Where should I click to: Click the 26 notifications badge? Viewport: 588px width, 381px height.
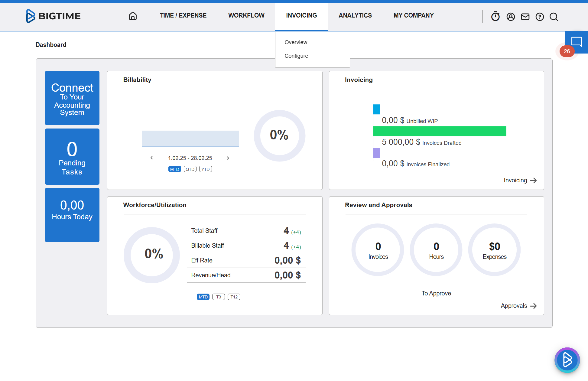(567, 51)
